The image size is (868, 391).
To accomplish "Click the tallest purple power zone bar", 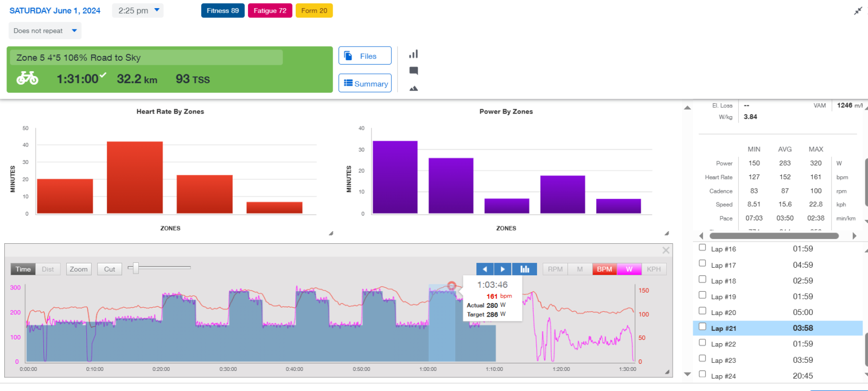I will (395, 177).
